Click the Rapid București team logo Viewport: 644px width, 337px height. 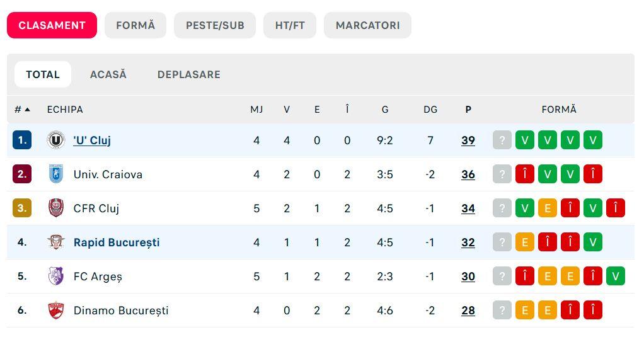coord(56,242)
